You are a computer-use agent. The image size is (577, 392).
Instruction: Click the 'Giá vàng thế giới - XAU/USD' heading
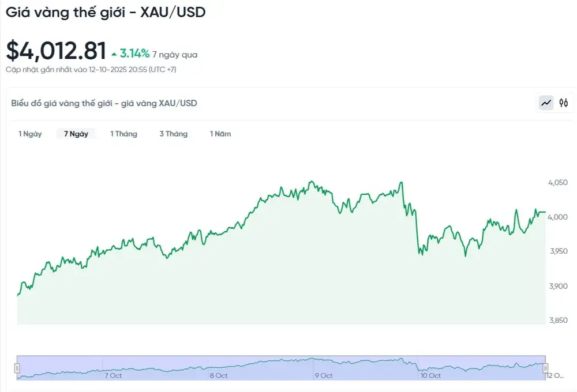point(106,12)
